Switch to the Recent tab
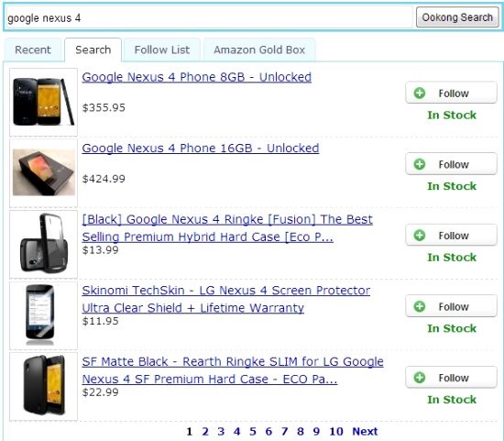This screenshot has height=441, width=504. pos(33,50)
